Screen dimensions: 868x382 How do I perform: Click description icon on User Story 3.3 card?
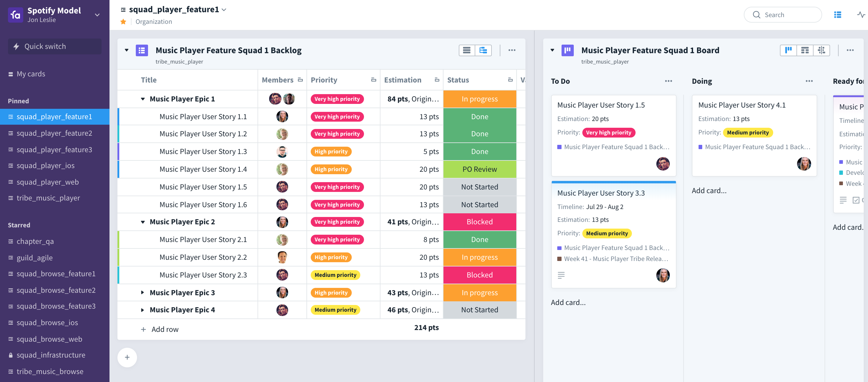[x=561, y=275]
